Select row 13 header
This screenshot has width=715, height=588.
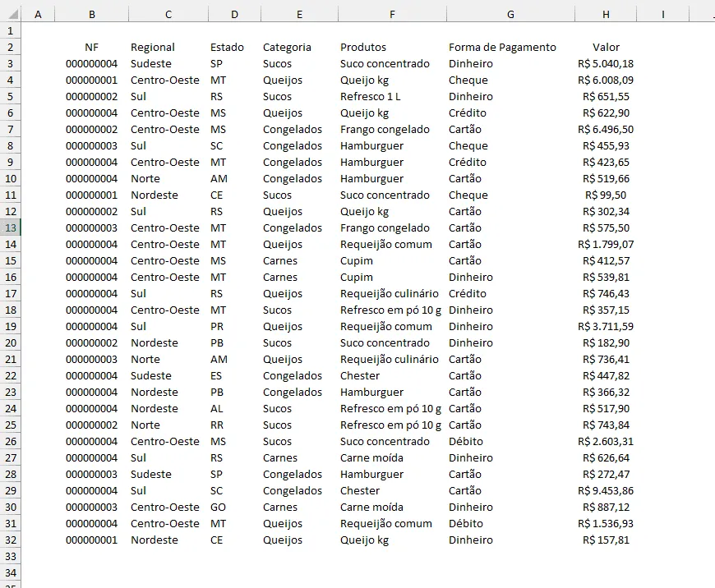[11, 228]
